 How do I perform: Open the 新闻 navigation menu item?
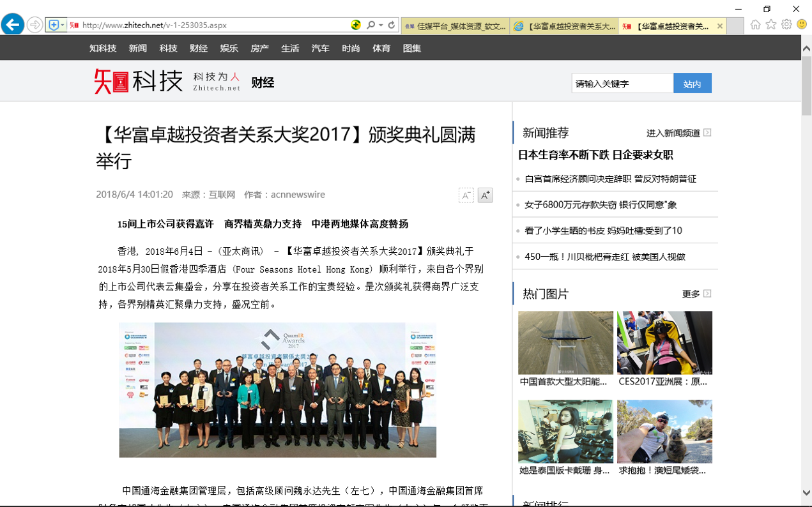pyautogui.click(x=137, y=48)
